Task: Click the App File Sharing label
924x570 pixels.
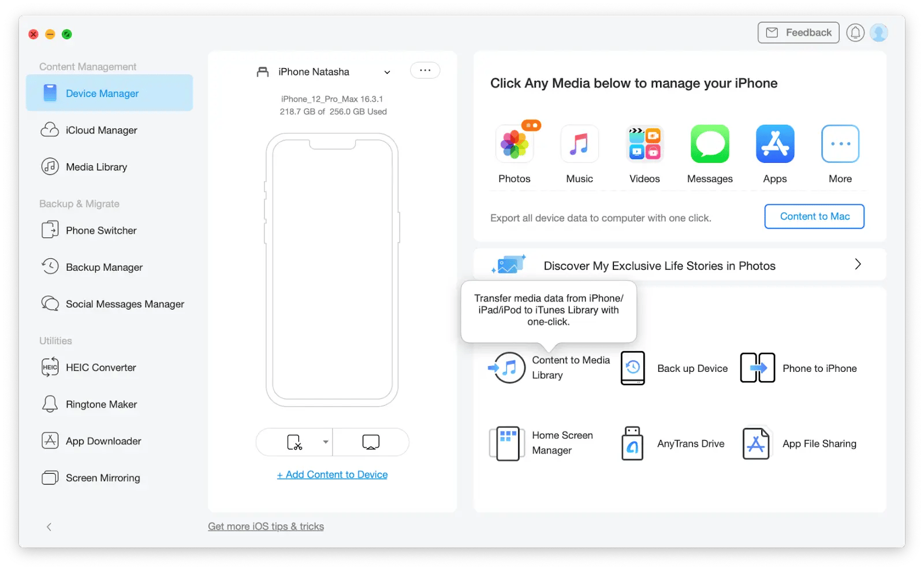Action: coord(819,444)
